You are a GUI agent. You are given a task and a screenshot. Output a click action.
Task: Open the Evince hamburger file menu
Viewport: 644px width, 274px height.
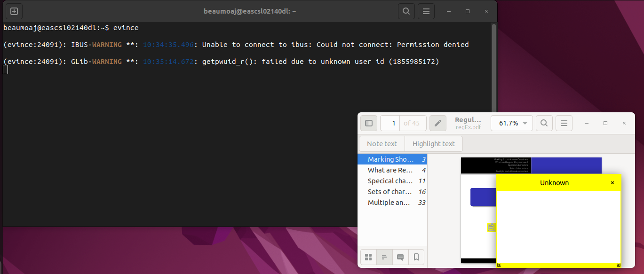(x=564, y=123)
